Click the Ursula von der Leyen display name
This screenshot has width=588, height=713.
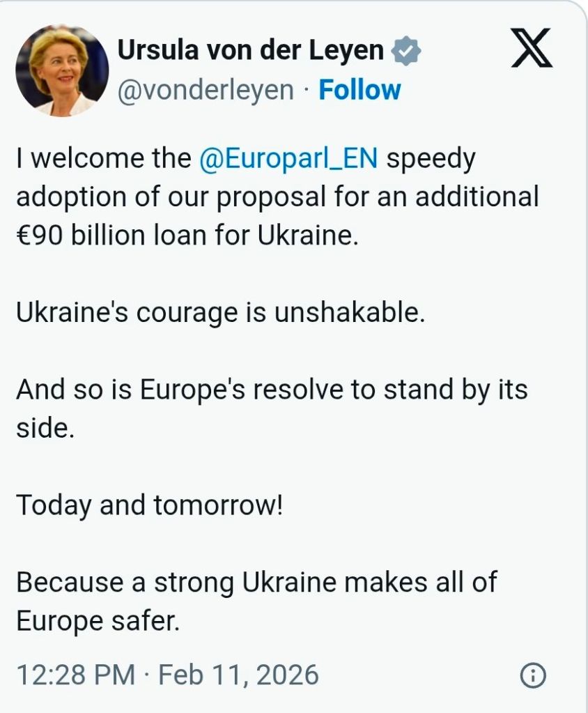pos(251,51)
